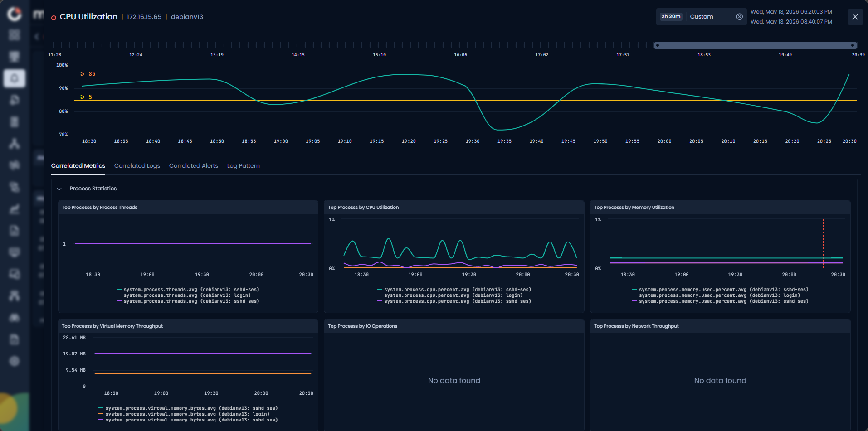Click No data found in Network Throughput panel
The image size is (868, 431).
[720, 381]
